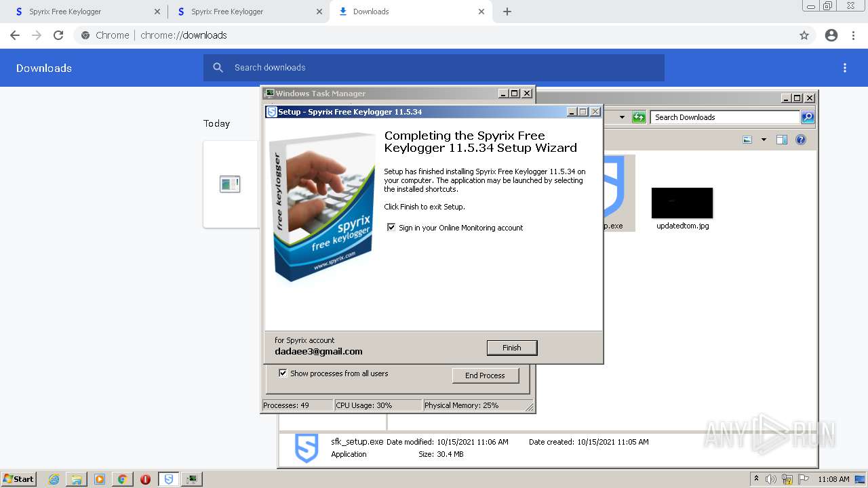The height and width of the screenshot is (488, 868).
Task: Select Spyrix setup taskbar button
Action: 169,479
